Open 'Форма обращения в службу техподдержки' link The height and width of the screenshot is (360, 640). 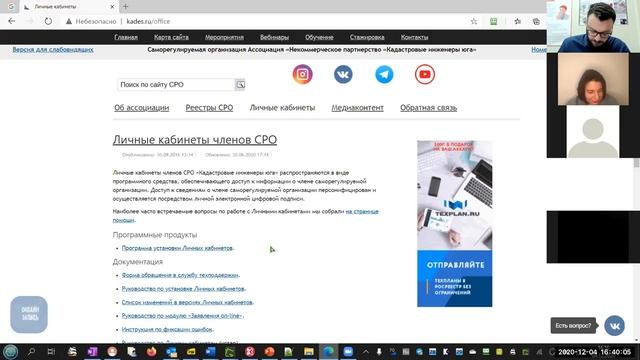[x=180, y=275]
